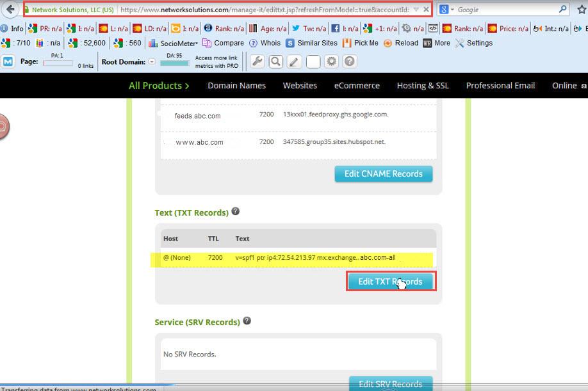Click the Pick Me toolbar button

(361, 43)
